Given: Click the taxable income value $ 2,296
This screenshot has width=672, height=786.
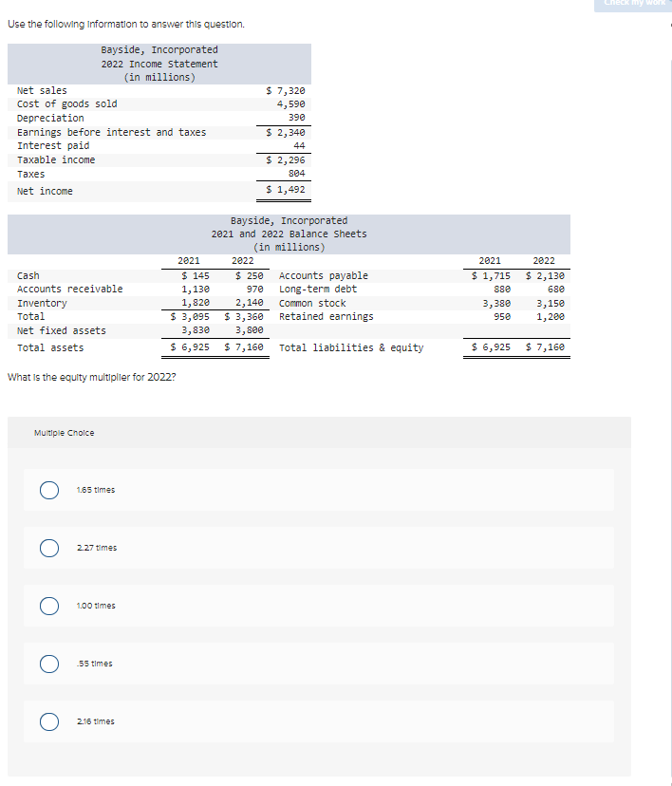Looking at the screenshot, I should (x=285, y=159).
